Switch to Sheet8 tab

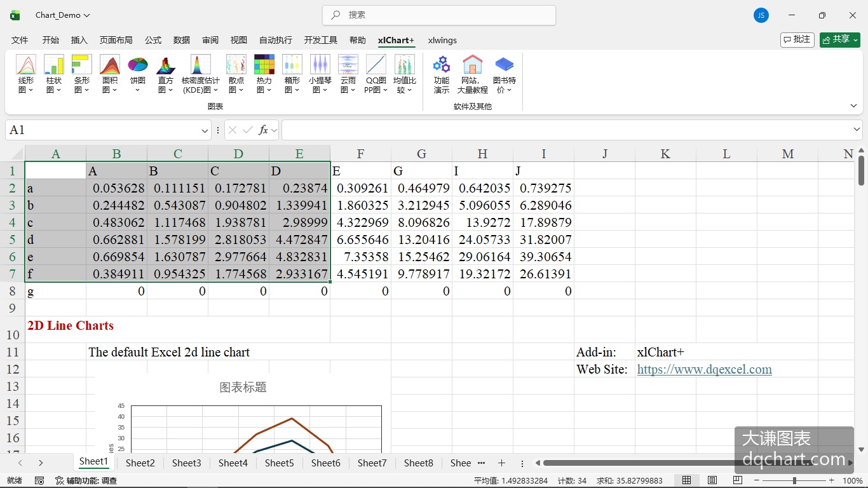419,463
